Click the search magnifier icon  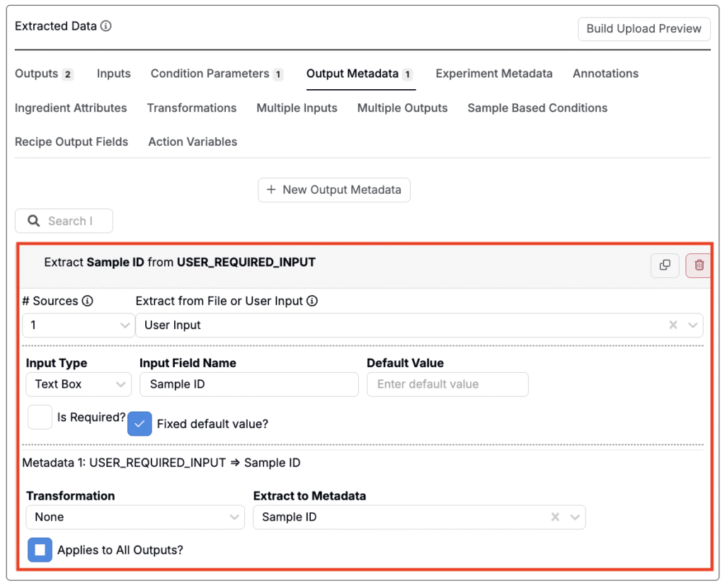coord(33,221)
